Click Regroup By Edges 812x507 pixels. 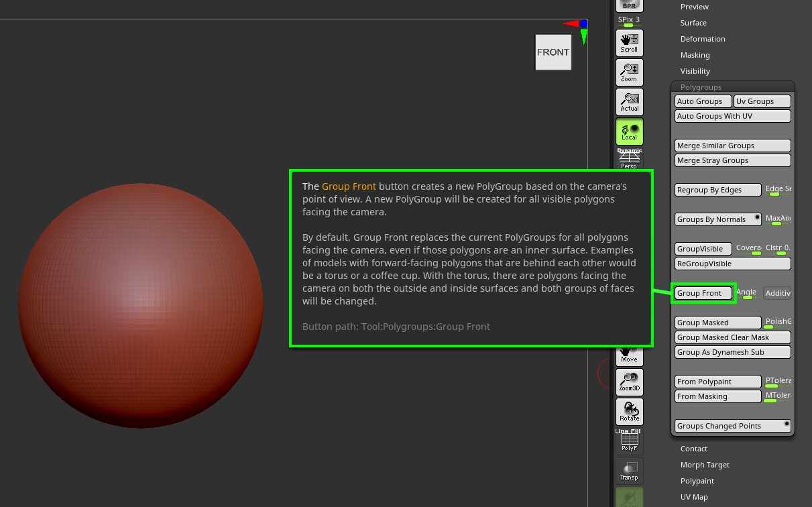pyautogui.click(x=718, y=190)
